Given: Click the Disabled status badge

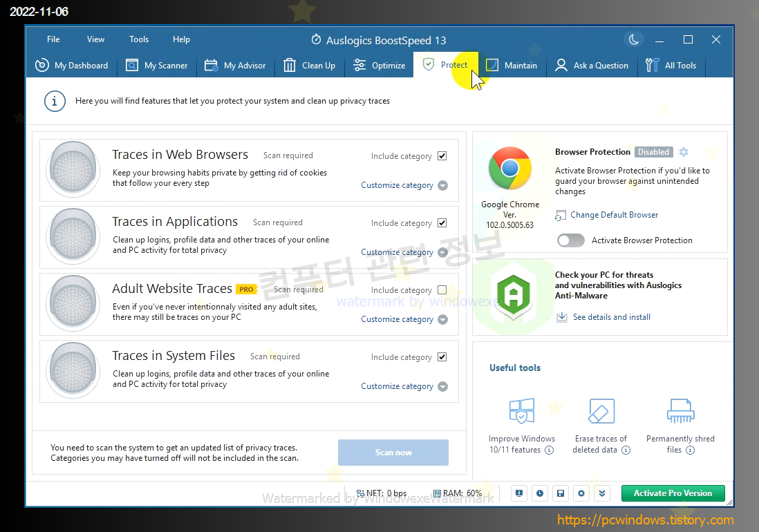Looking at the screenshot, I should pyautogui.click(x=653, y=152).
